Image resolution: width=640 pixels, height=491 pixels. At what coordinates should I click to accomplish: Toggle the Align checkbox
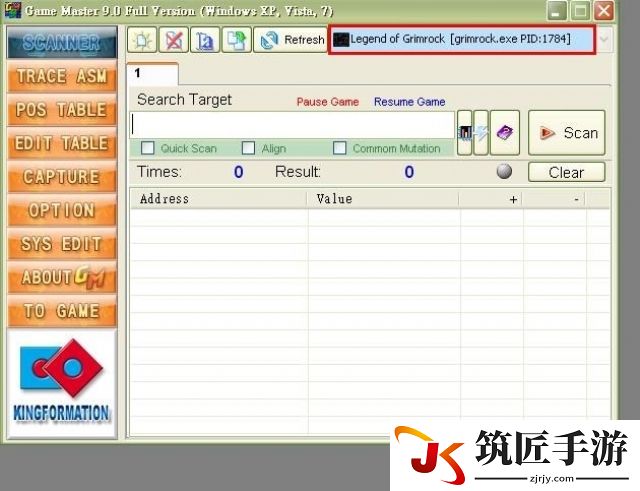click(x=248, y=148)
